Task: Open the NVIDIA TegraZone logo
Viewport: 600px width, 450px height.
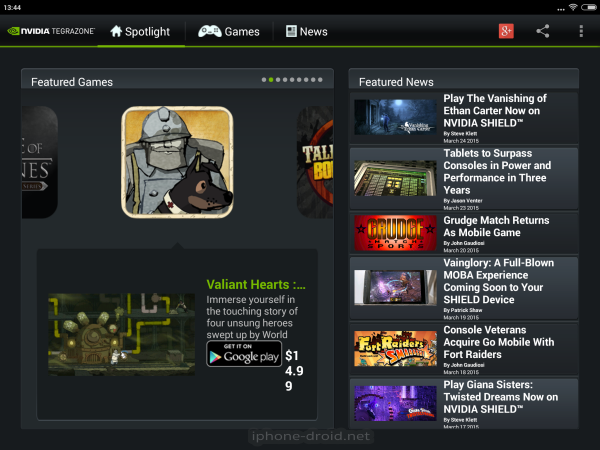Action: pos(51,31)
